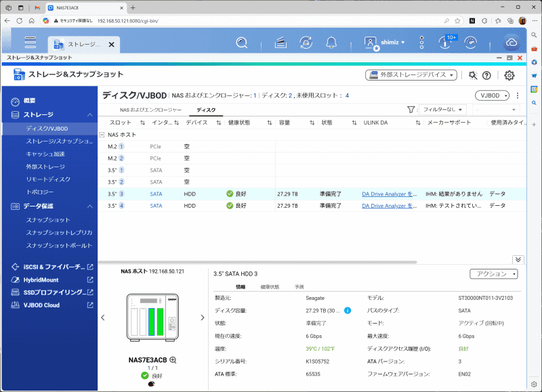Screen dimensions: 542x392
Task: Click the アクション button in the disk details panel
Action: click(x=493, y=274)
